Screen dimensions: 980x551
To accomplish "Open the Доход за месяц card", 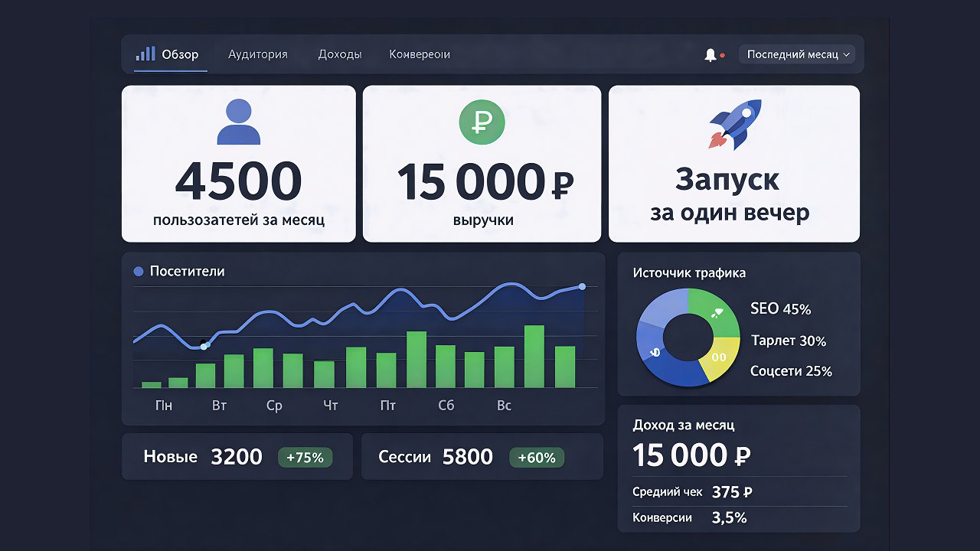I will (739, 468).
